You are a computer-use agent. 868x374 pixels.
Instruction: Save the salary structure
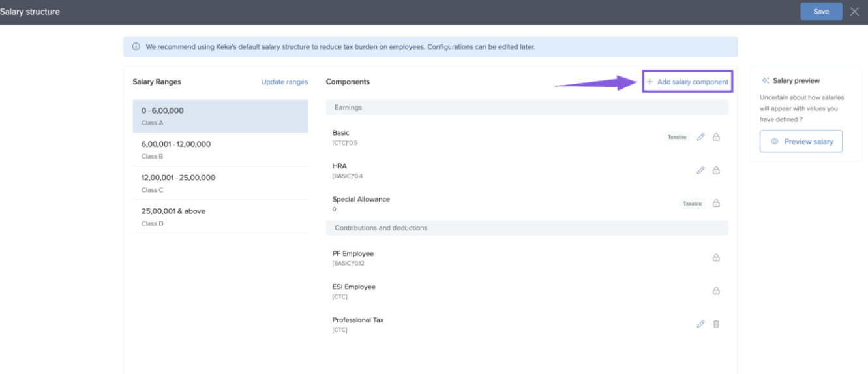click(x=821, y=12)
